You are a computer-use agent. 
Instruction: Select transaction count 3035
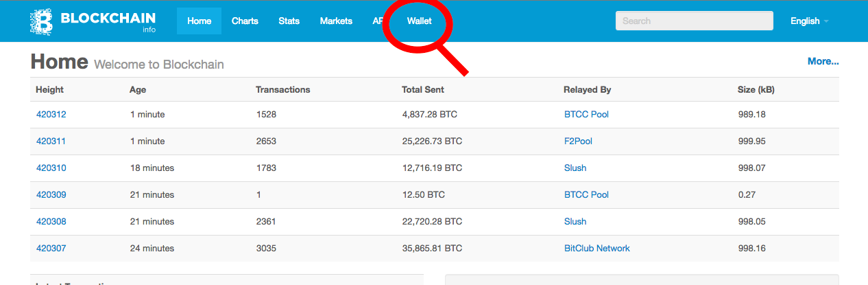click(266, 248)
